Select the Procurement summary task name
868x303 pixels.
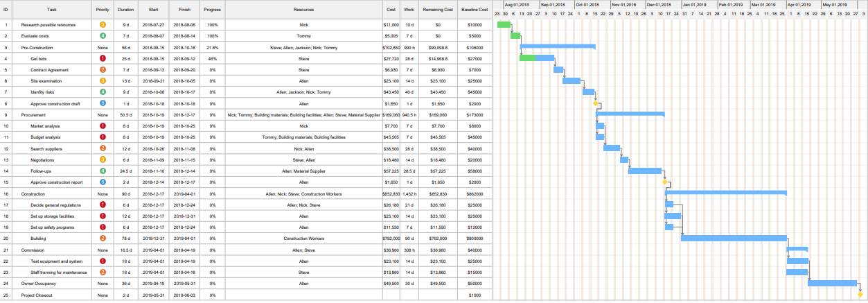pyautogui.click(x=33, y=114)
